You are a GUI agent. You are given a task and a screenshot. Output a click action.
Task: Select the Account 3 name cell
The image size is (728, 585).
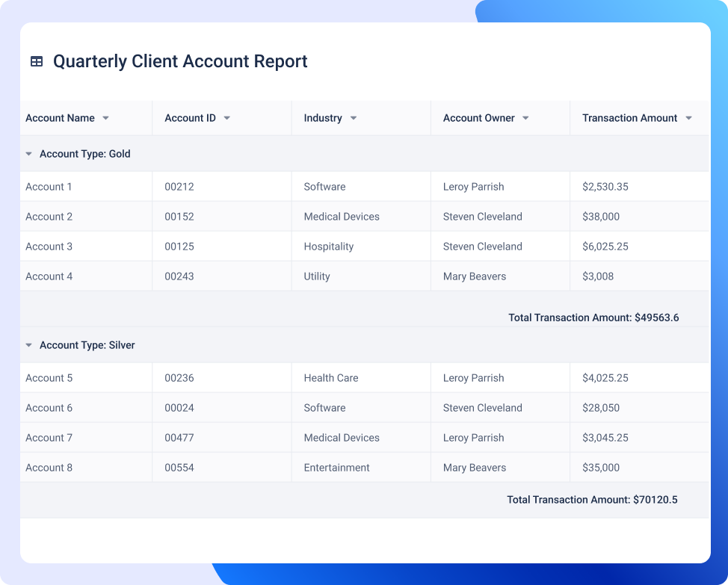coord(87,247)
